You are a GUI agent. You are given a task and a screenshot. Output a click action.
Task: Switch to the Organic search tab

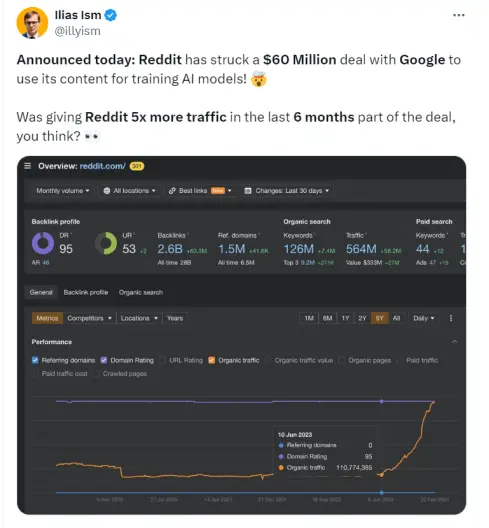point(141,292)
